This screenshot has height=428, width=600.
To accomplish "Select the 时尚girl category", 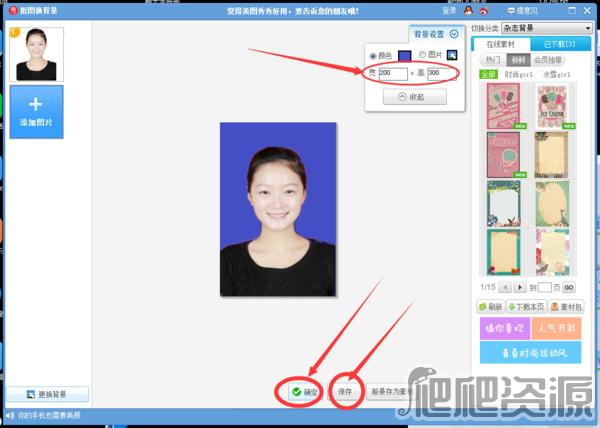I will (518, 75).
